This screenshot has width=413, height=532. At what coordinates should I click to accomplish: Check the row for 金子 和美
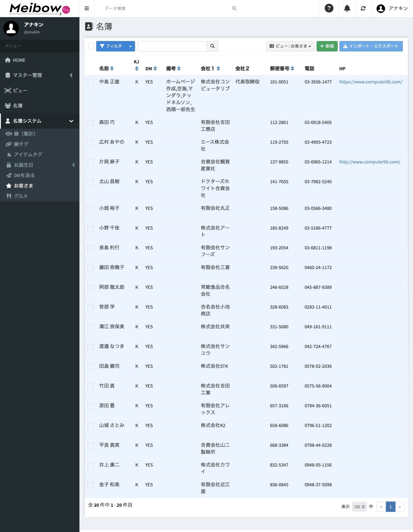(91, 485)
